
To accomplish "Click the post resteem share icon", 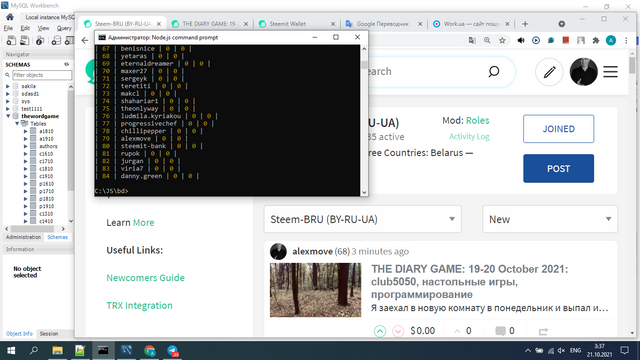I will [543, 331].
